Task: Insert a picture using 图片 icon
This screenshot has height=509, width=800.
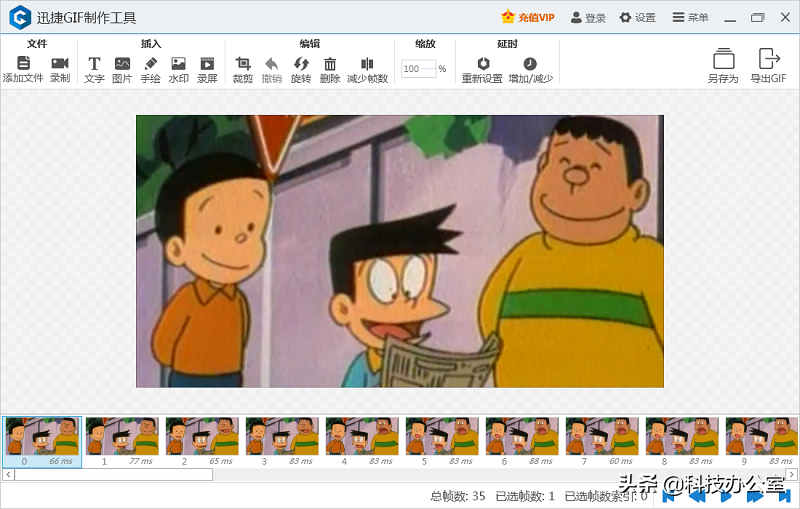Action: [x=122, y=64]
